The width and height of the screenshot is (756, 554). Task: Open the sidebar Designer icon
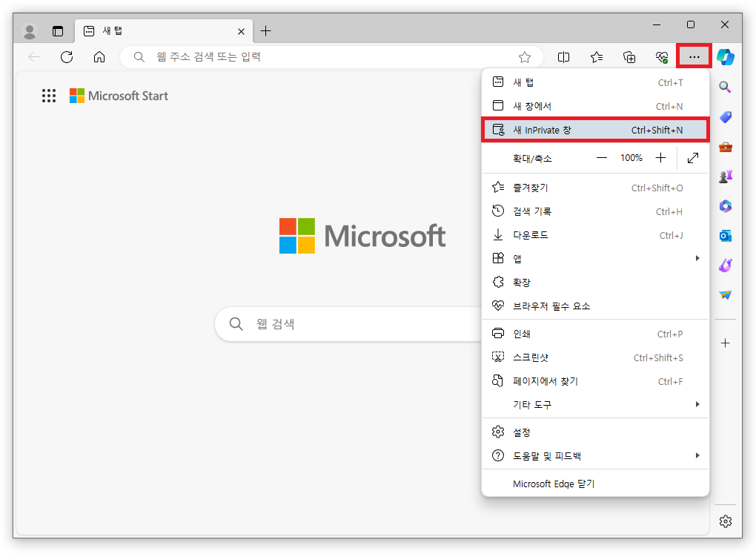click(725, 266)
